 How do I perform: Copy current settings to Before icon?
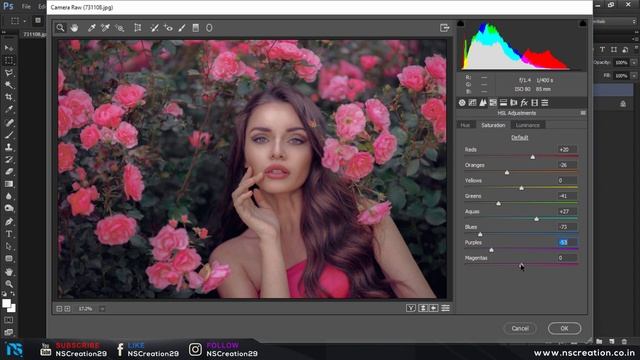433,308
